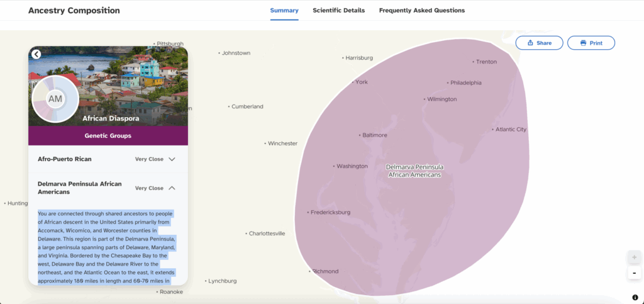The image size is (644, 304).
Task: Click the Philadelphia city marker
Action: (x=448, y=82)
